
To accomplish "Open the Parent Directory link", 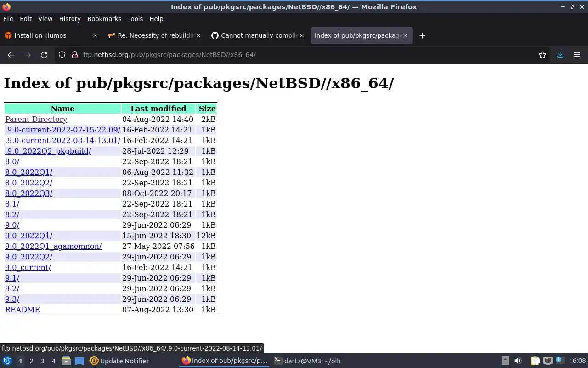I will (36, 119).
